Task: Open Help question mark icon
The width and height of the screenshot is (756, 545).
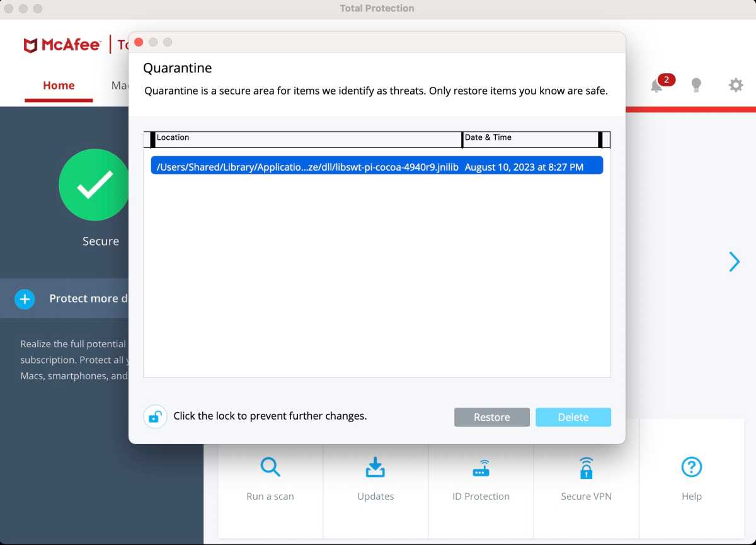Action: [x=692, y=467]
